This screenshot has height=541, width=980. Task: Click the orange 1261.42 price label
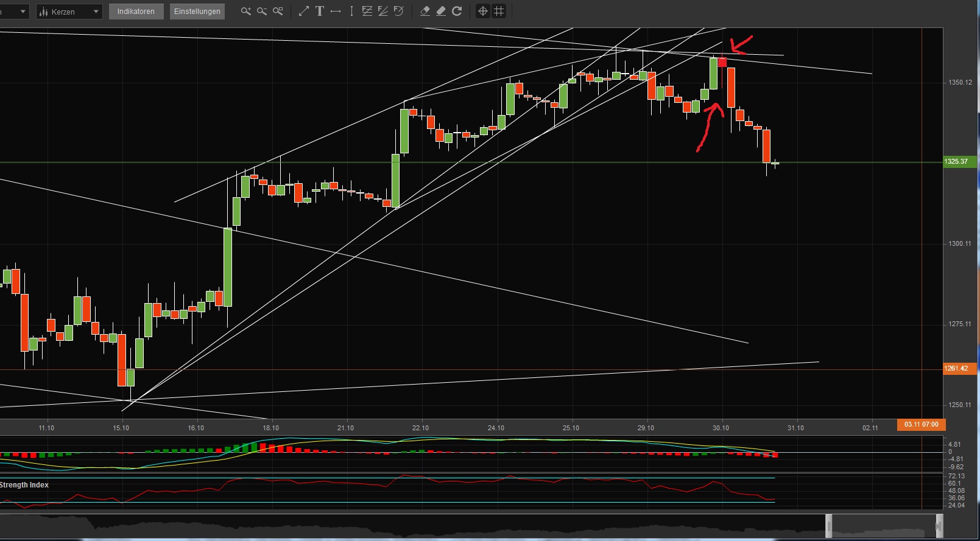[959, 369]
